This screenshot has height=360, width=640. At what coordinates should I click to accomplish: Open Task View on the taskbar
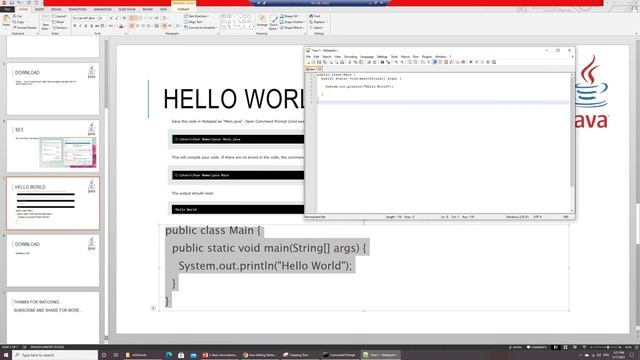pos(116,355)
